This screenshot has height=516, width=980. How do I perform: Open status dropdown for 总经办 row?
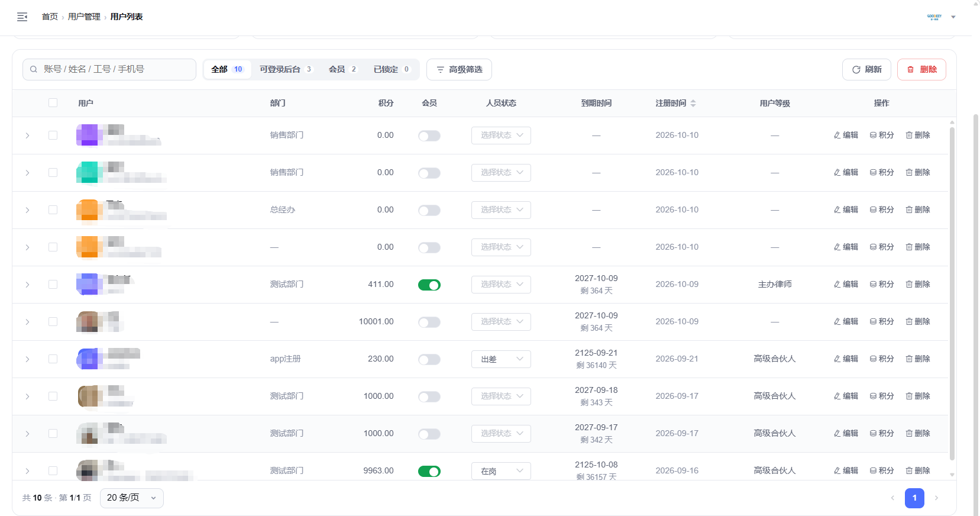tap(501, 210)
